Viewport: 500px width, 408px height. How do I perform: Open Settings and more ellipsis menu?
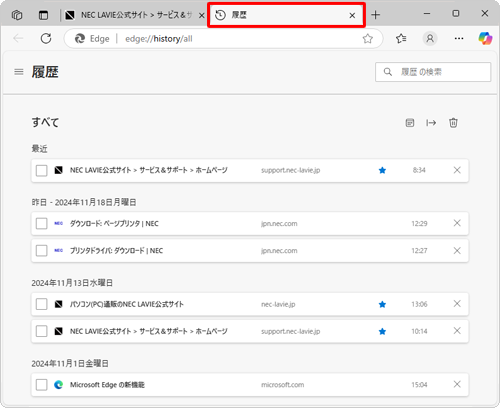[x=459, y=39]
